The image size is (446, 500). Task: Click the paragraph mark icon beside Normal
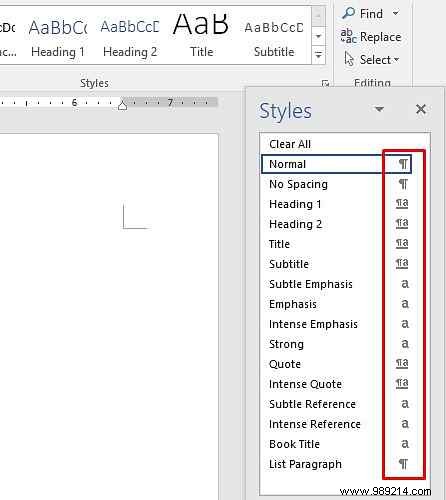tap(403, 164)
